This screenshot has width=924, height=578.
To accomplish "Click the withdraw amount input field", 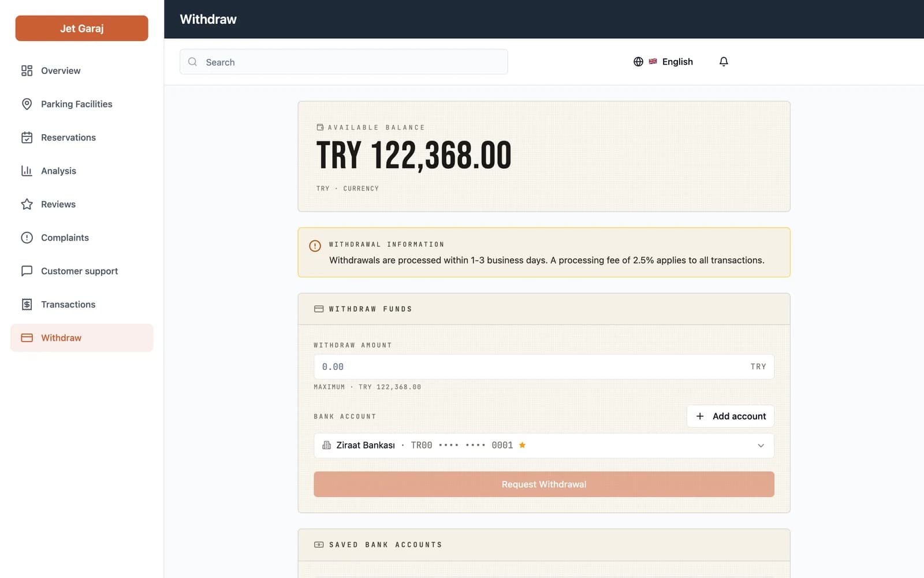I will [x=544, y=366].
